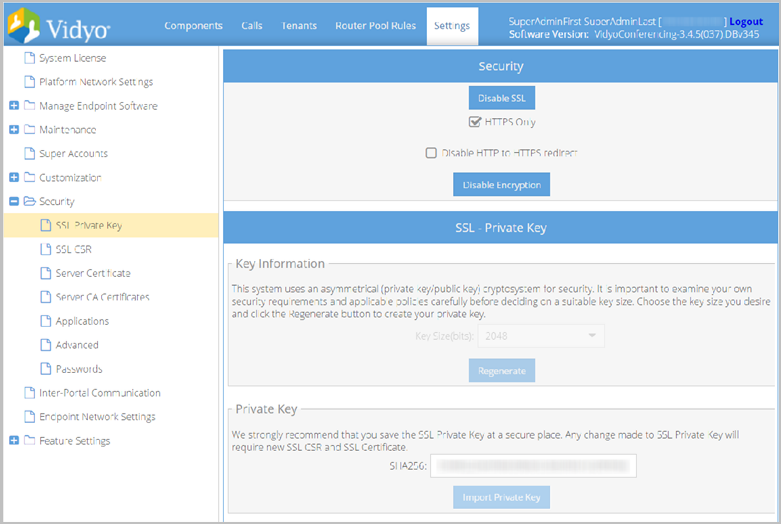Click the Super Accounts page icon
Screen dimensions: 781x524
tap(30, 153)
